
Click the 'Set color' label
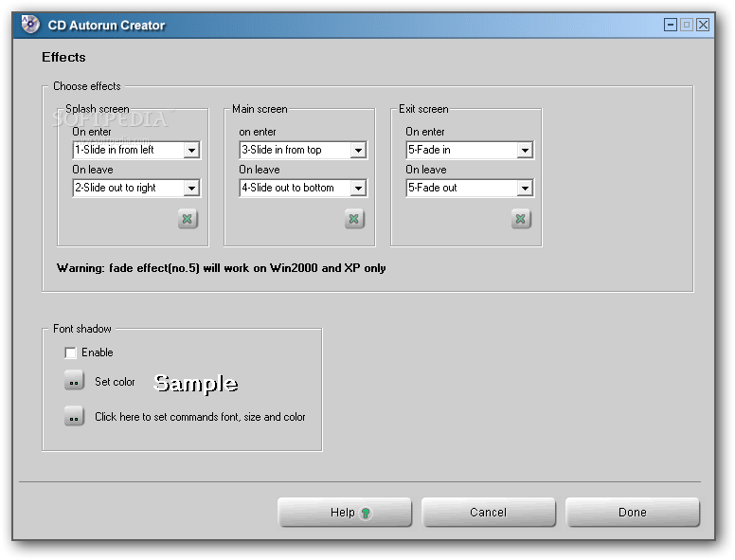[115, 382]
